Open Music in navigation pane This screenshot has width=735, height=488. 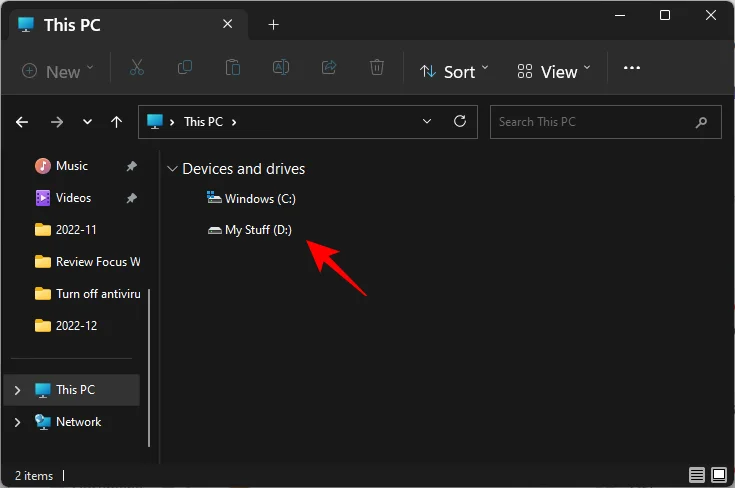(x=72, y=166)
